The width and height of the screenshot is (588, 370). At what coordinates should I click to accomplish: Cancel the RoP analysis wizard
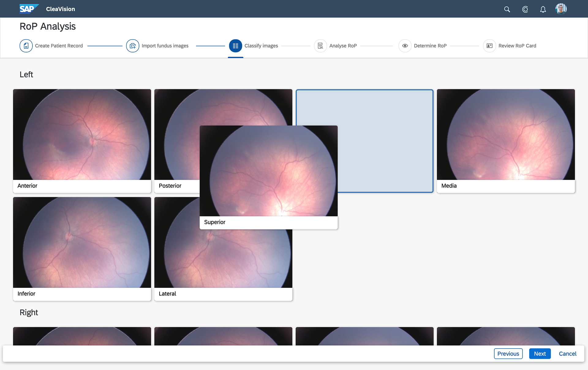tap(567, 354)
